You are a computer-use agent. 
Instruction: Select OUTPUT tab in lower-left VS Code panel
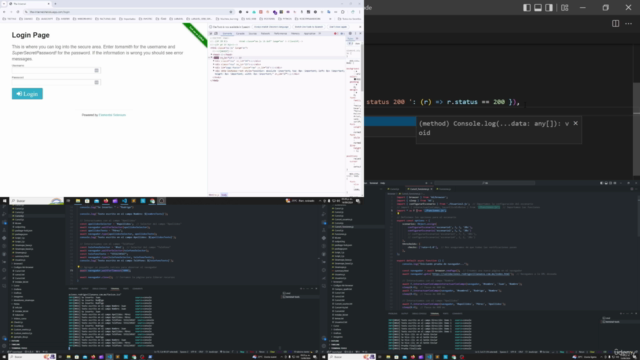[85, 289]
